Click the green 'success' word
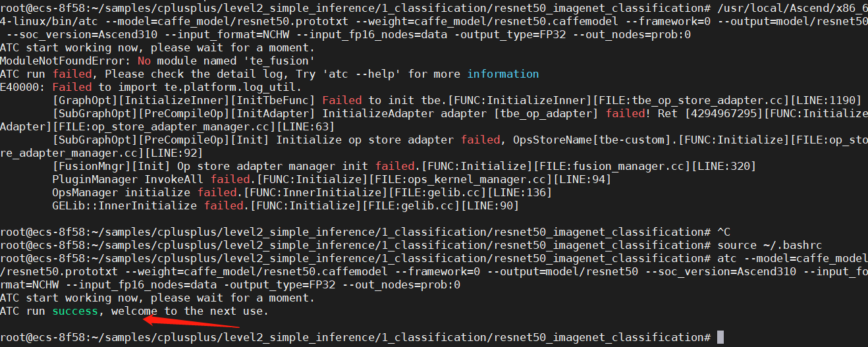The height and width of the screenshot is (347, 868). tap(75, 311)
